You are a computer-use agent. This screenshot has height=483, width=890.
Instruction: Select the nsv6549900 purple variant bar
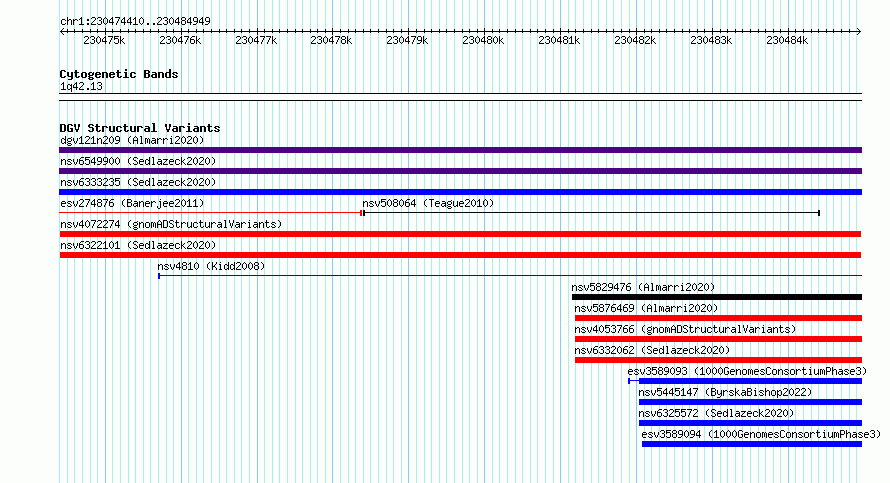(x=460, y=171)
